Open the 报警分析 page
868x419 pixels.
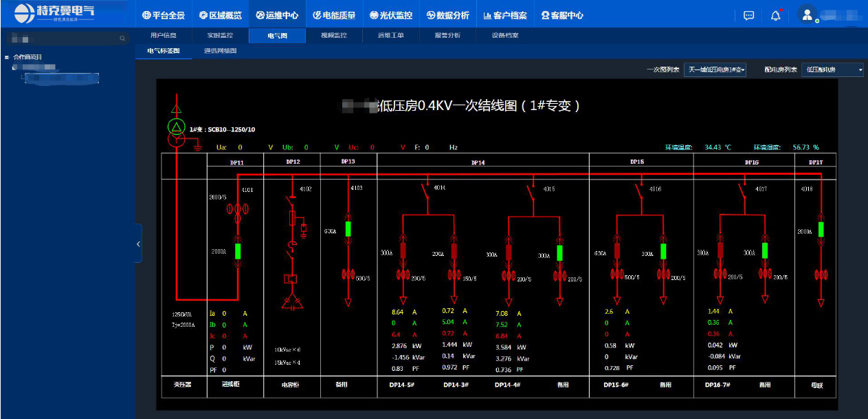point(447,35)
